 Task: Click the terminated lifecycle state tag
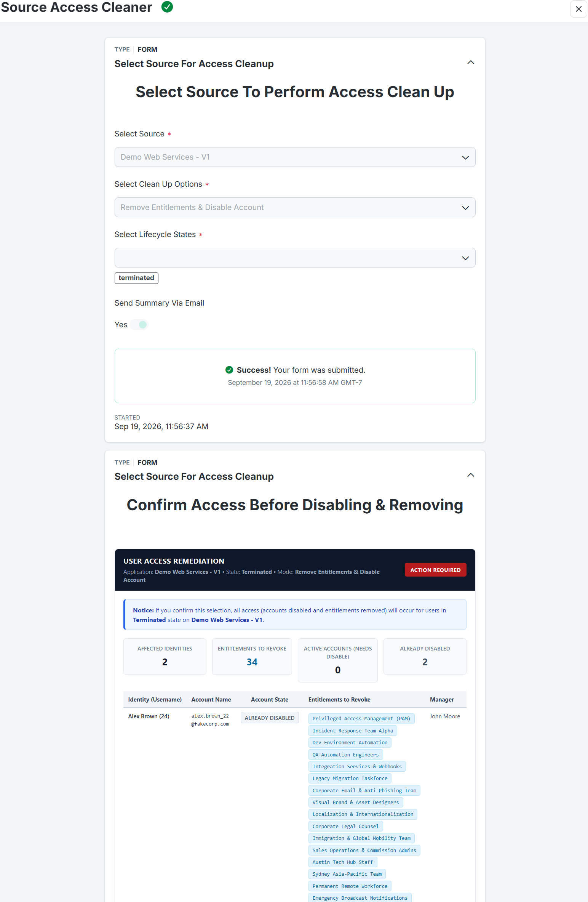pos(136,278)
